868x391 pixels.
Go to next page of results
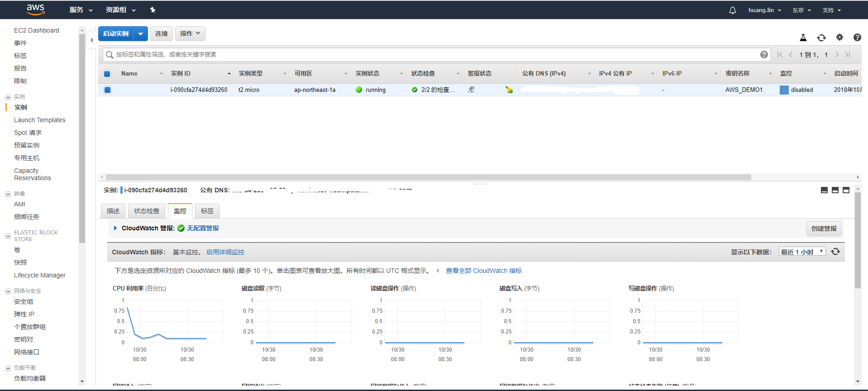(x=837, y=55)
